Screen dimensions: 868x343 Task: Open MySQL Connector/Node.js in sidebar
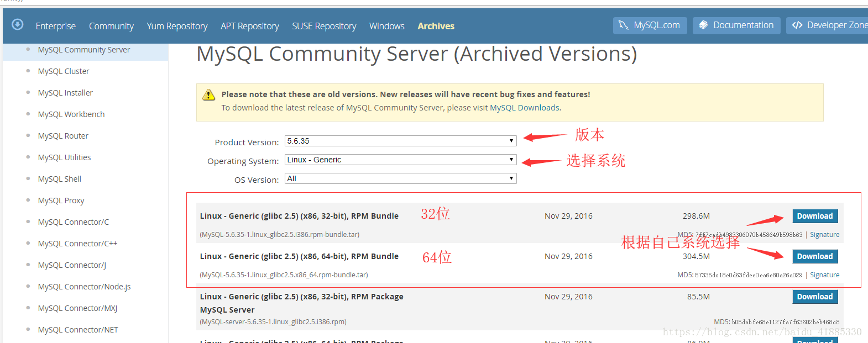pos(84,287)
